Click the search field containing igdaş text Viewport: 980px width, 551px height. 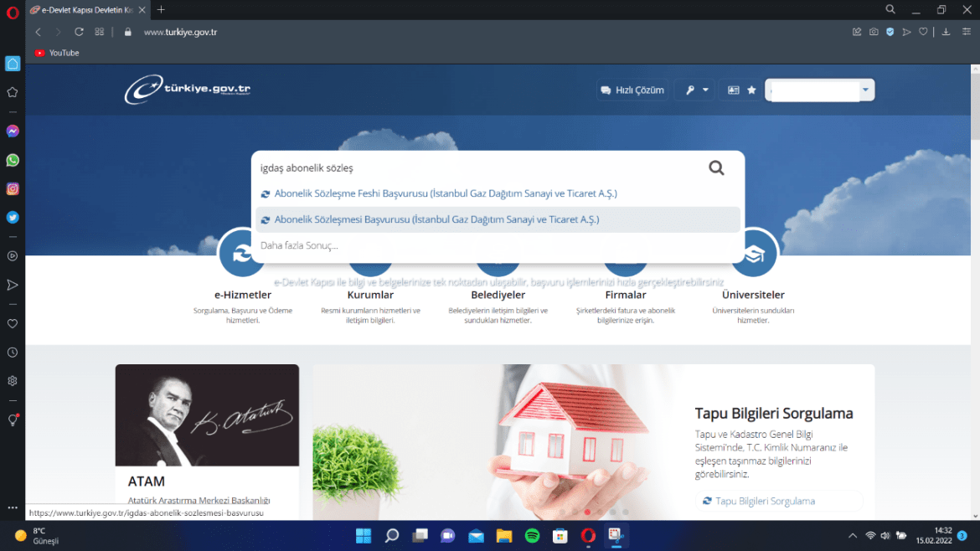pyautogui.click(x=477, y=168)
